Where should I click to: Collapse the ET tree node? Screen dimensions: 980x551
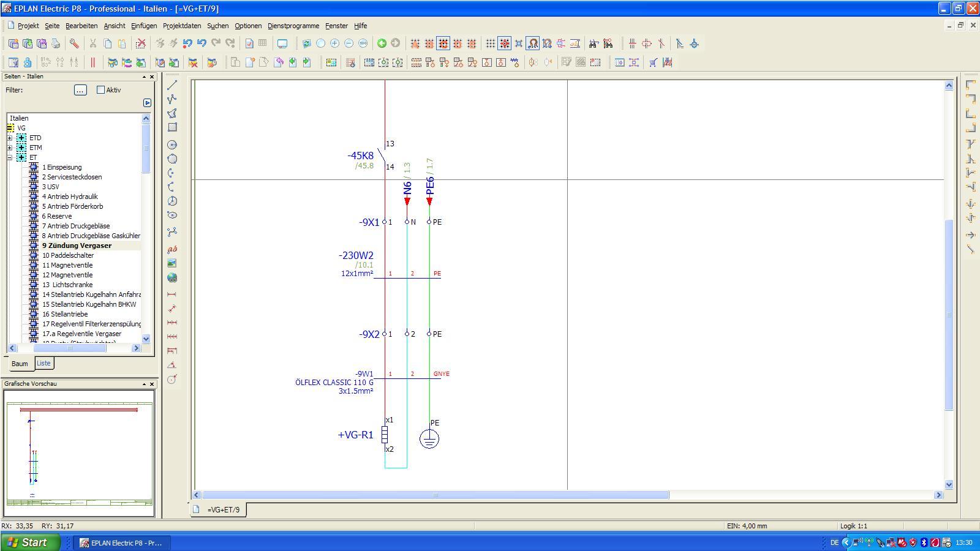pos(10,157)
